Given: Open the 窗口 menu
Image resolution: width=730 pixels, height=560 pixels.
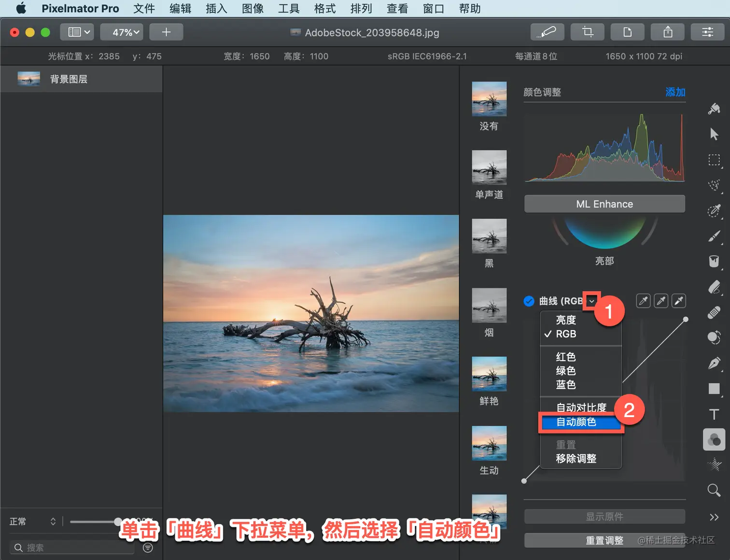Looking at the screenshot, I should 434,8.
